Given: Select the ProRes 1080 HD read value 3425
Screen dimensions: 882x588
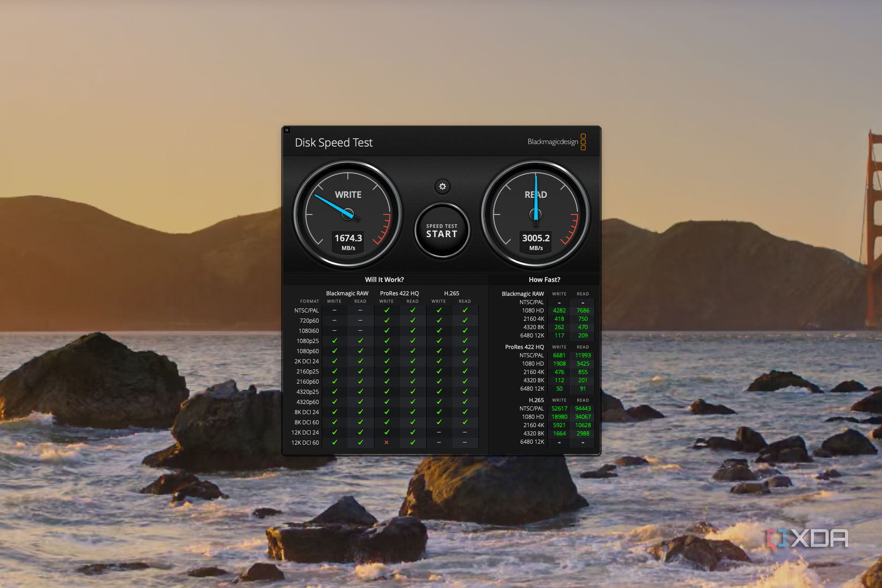Looking at the screenshot, I should 583,363.
